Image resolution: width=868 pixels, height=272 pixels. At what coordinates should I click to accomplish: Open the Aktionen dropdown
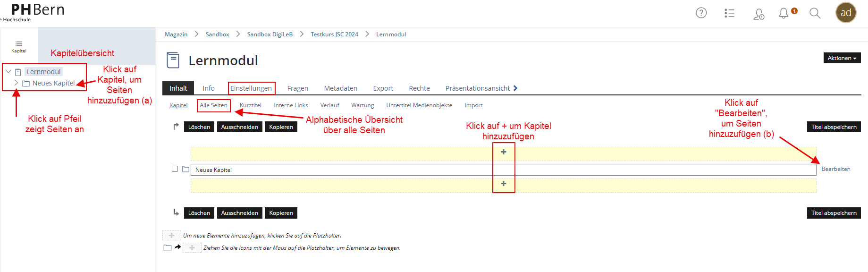click(x=842, y=58)
